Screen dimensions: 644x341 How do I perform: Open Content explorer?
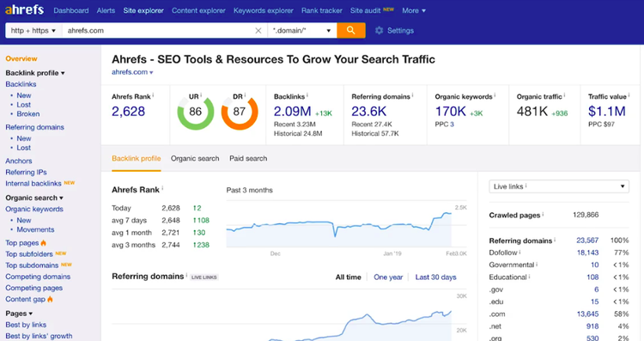coord(198,10)
